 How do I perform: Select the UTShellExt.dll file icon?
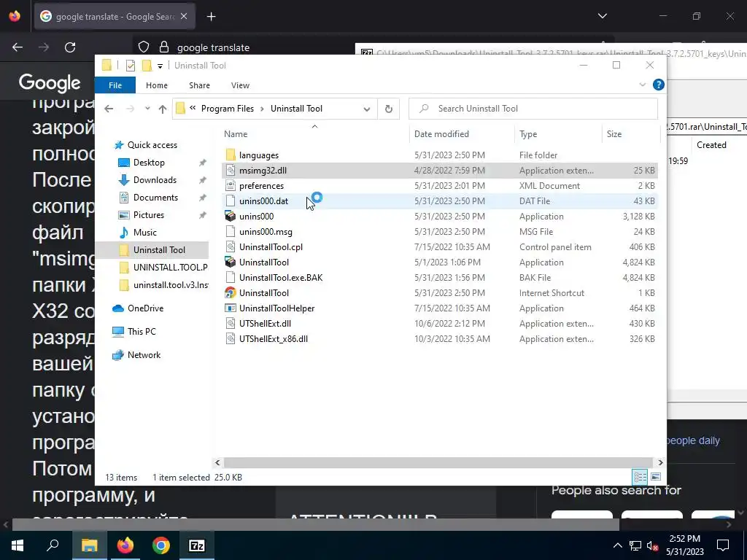point(231,323)
